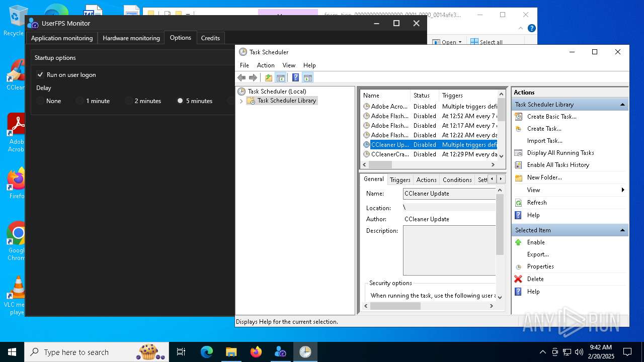Viewport: 644px width, 362px height.
Task: Switch to the Actions tab of task details
Action: tap(427, 179)
